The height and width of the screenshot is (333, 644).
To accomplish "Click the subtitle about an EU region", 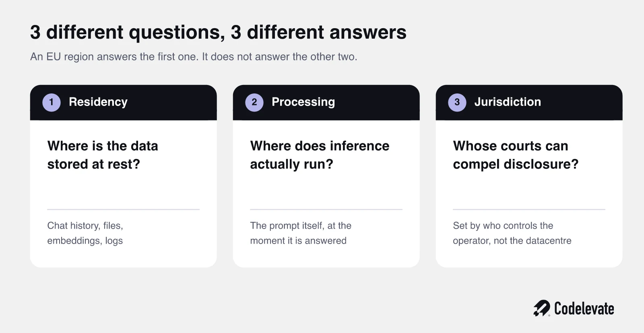I will click(x=194, y=57).
